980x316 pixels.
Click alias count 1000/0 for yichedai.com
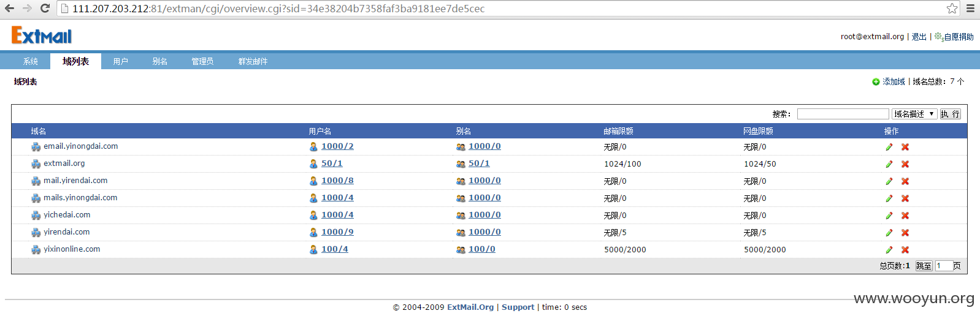tap(484, 215)
